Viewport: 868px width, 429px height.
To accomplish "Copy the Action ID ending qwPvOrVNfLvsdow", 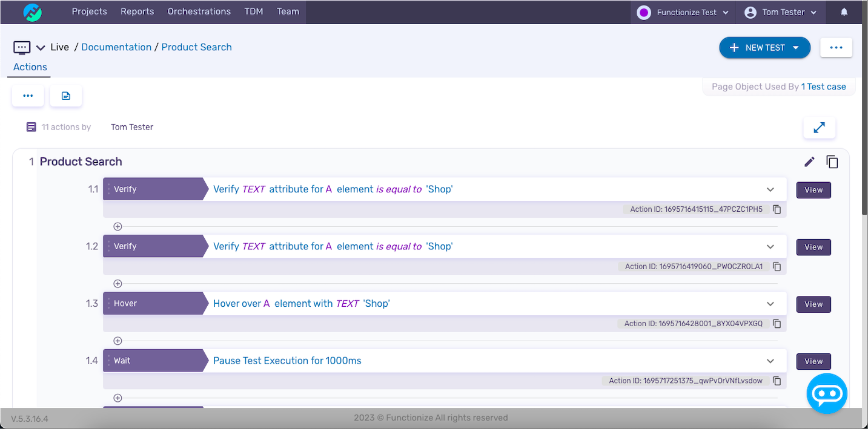I will point(777,381).
